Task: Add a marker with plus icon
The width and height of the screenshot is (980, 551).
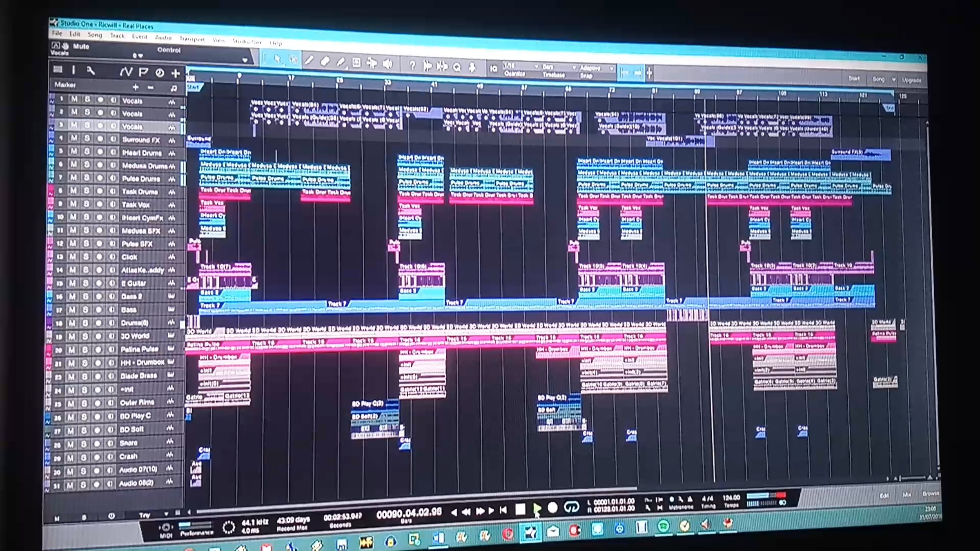Action: (x=136, y=87)
